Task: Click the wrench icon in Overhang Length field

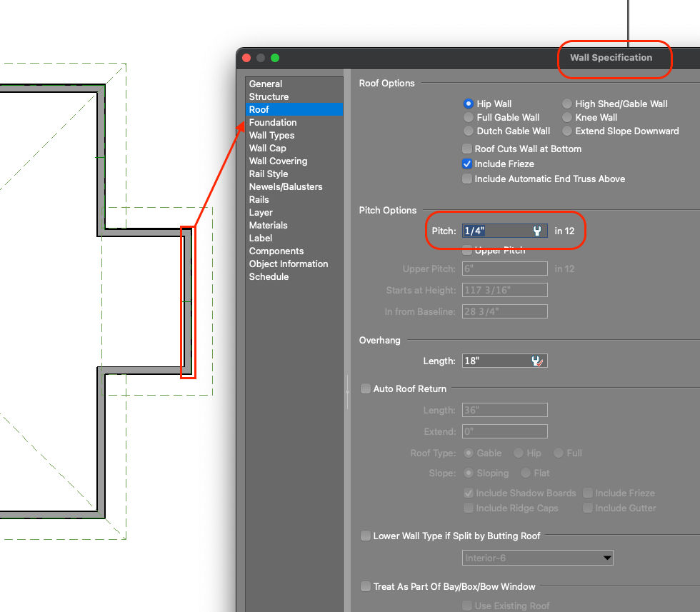Action: (538, 361)
